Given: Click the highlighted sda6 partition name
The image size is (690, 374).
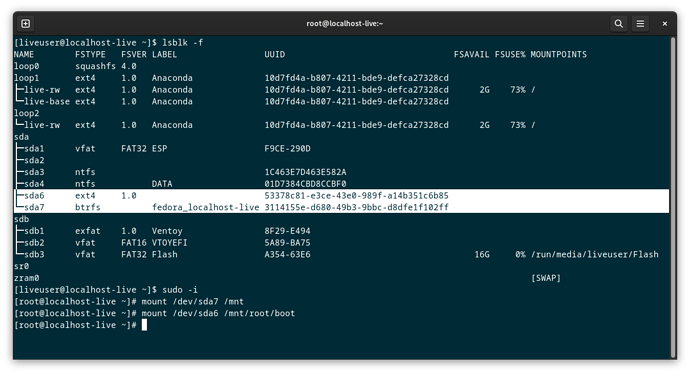Looking at the screenshot, I should [x=34, y=195].
